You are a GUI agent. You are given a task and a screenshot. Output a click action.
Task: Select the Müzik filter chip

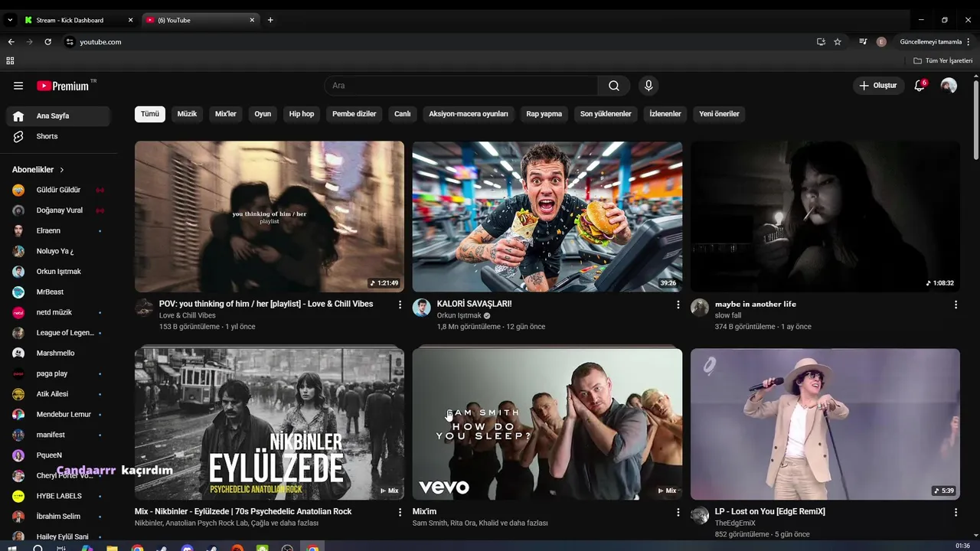(187, 114)
